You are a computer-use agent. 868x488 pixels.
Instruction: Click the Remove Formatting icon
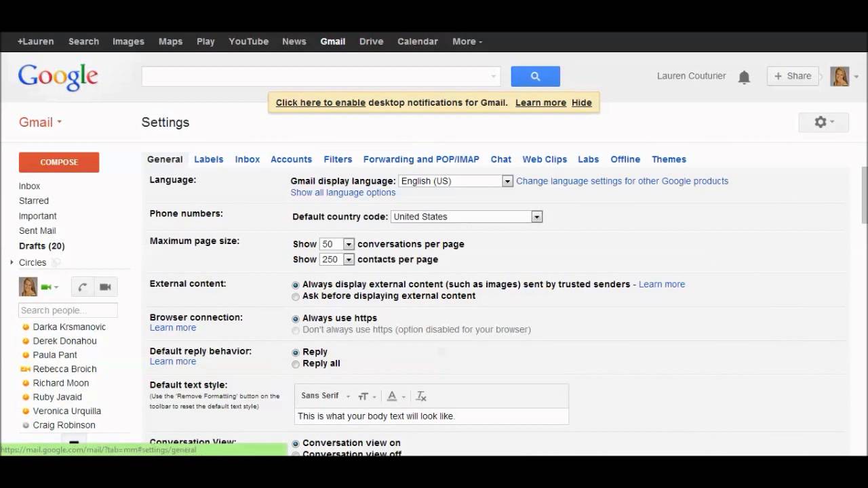click(421, 396)
